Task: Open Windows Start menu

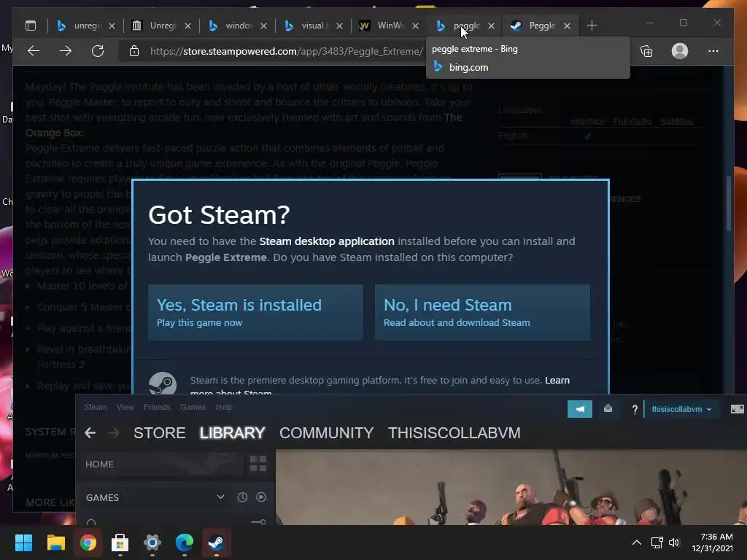Action: [x=23, y=542]
